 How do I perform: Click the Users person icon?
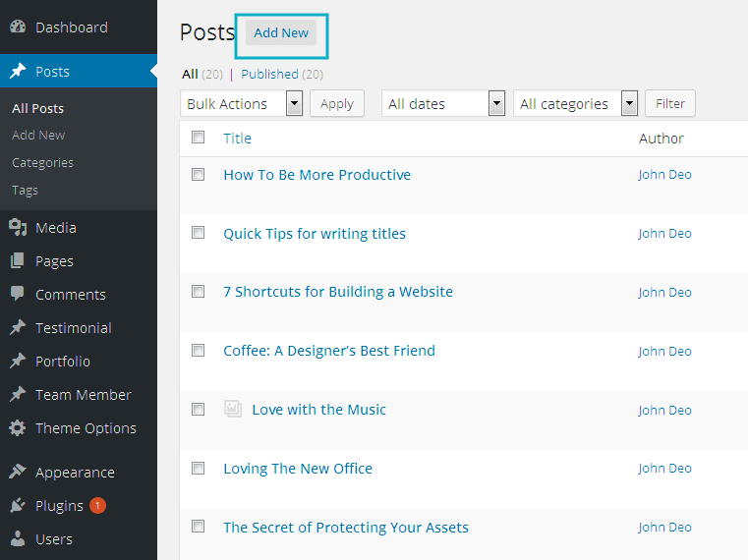point(18,538)
